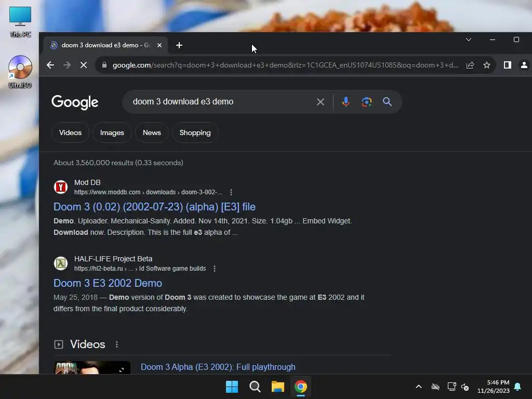Stop the page loading with the X button

coord(84,65)
